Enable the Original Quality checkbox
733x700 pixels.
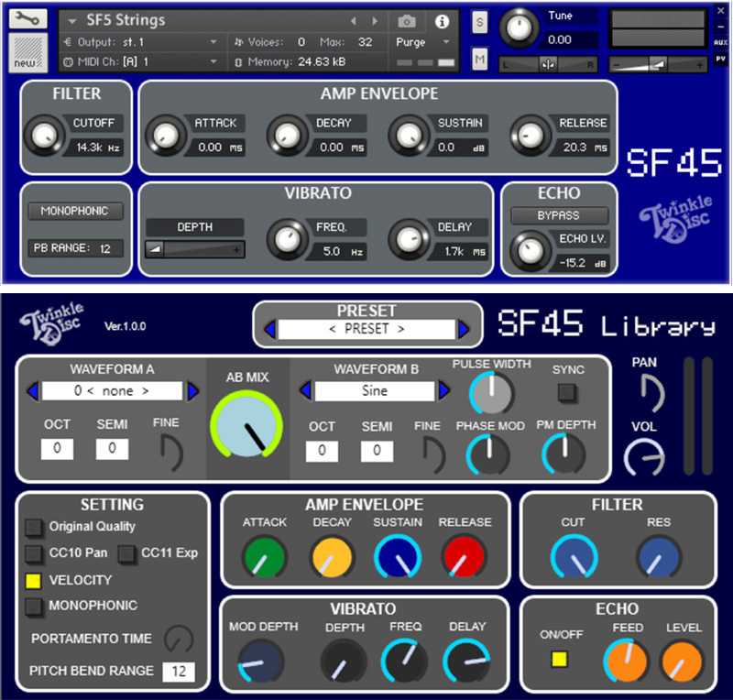tap(34, 527)
